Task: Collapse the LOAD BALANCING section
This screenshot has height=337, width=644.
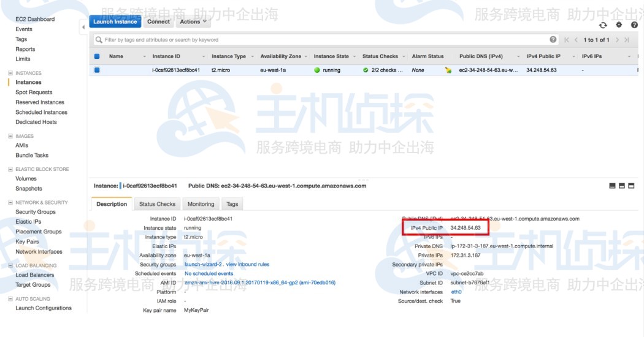Action: point(10,265)
